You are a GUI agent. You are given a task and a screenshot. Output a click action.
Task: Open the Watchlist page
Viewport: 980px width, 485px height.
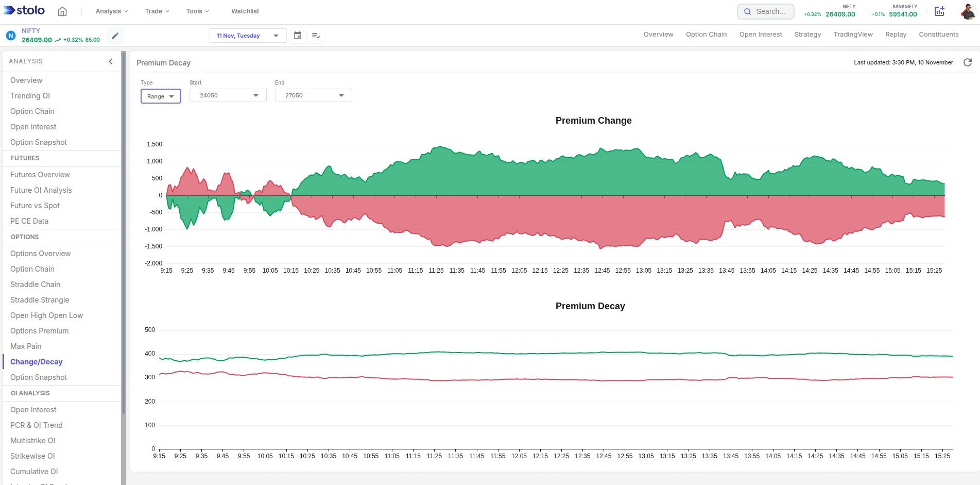pyautogui.click(x=245, y=11)
